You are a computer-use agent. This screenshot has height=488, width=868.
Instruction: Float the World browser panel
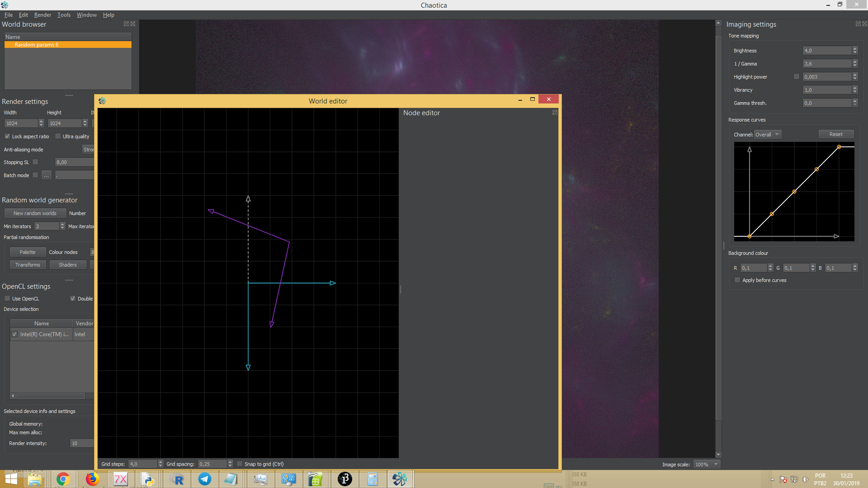pos(126,24)
